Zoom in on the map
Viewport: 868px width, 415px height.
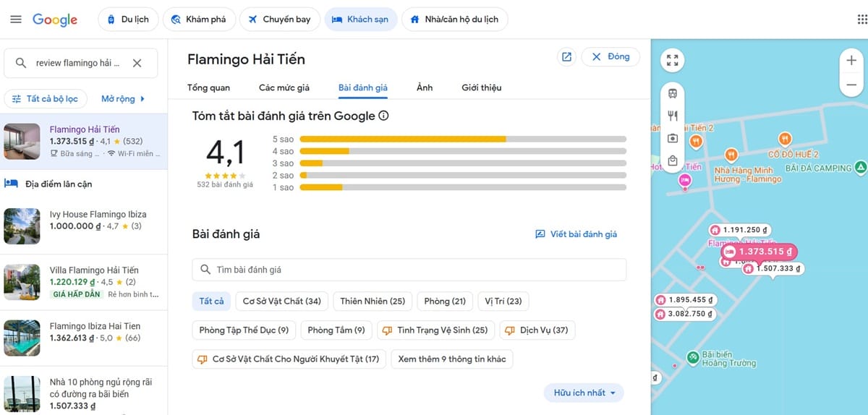click(x=851, y=61)
